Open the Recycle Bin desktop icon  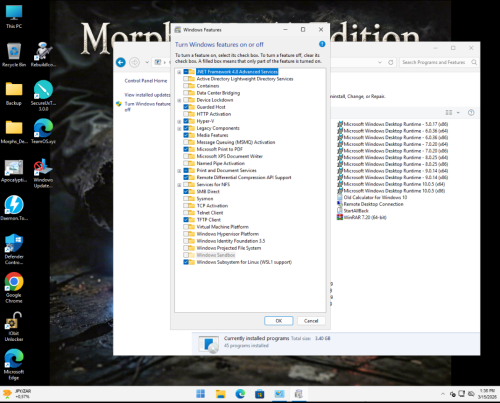(x=14, y=54)
